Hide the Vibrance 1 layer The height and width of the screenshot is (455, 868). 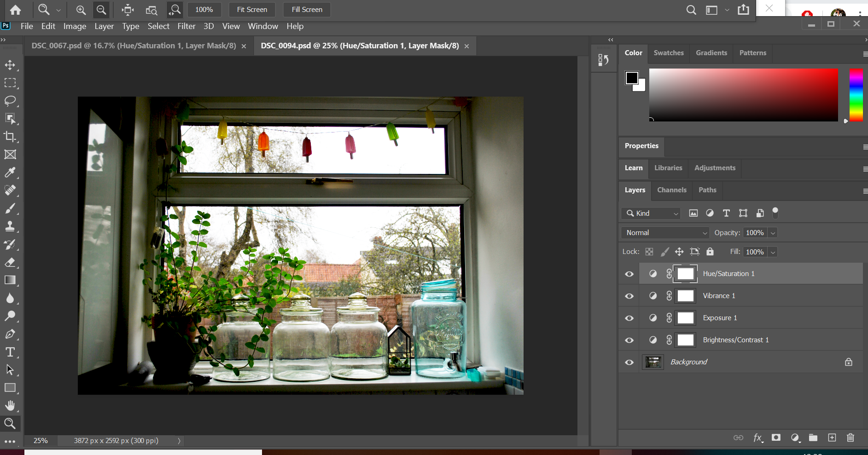pos(629,296)
